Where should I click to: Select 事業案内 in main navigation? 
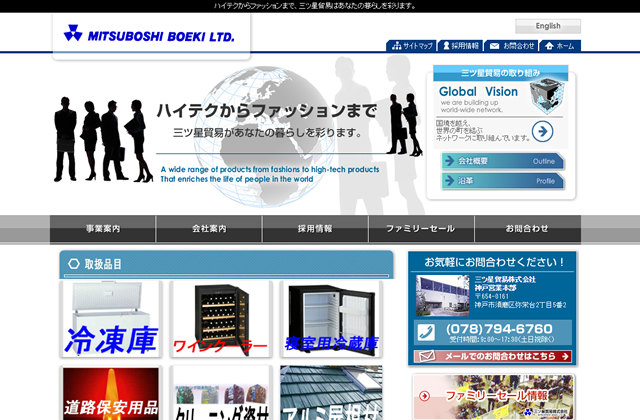(103, 229)
